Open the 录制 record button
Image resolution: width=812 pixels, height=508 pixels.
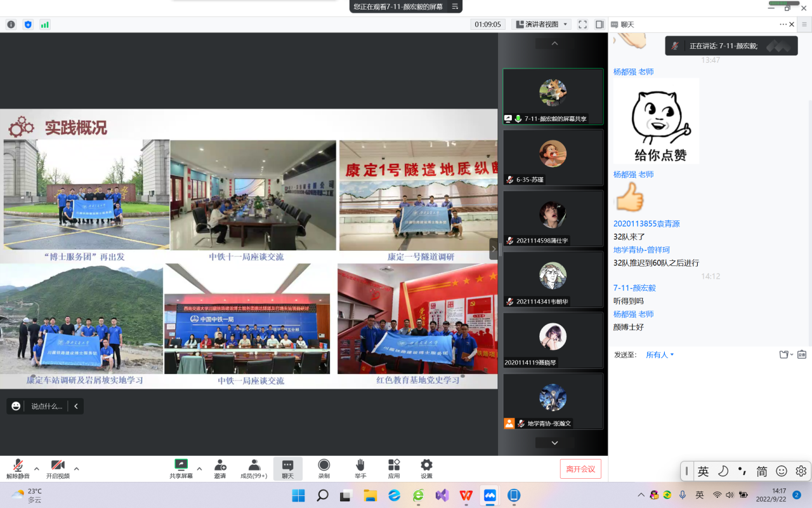tap(324, 468)
